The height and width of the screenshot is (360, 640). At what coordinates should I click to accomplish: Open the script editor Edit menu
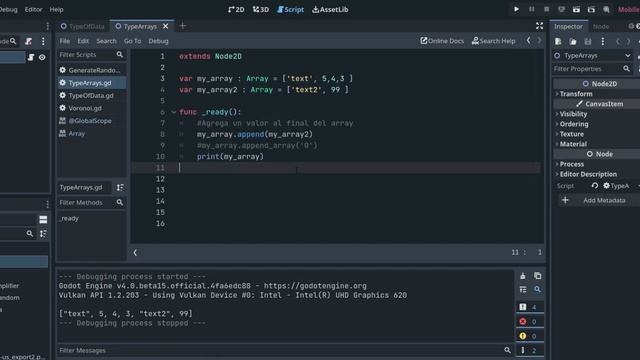click(x=83, y=41)
